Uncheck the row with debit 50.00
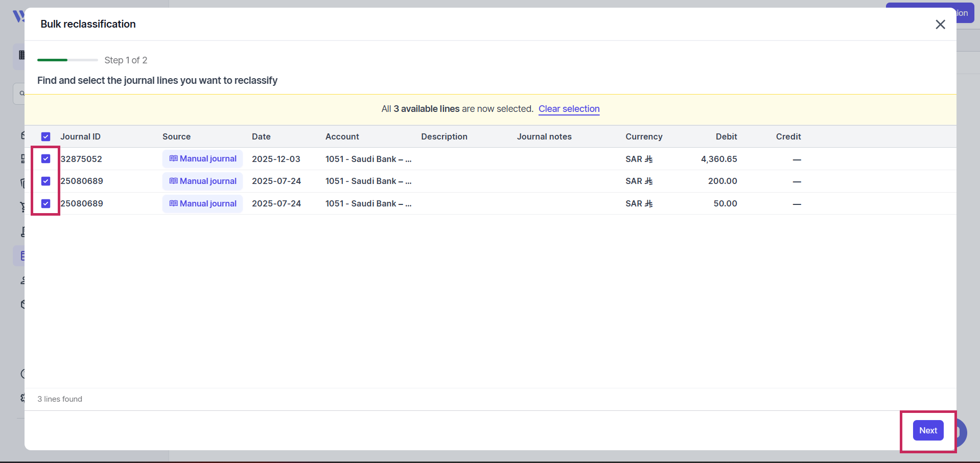The image size is (980, 463). point(46,204)
